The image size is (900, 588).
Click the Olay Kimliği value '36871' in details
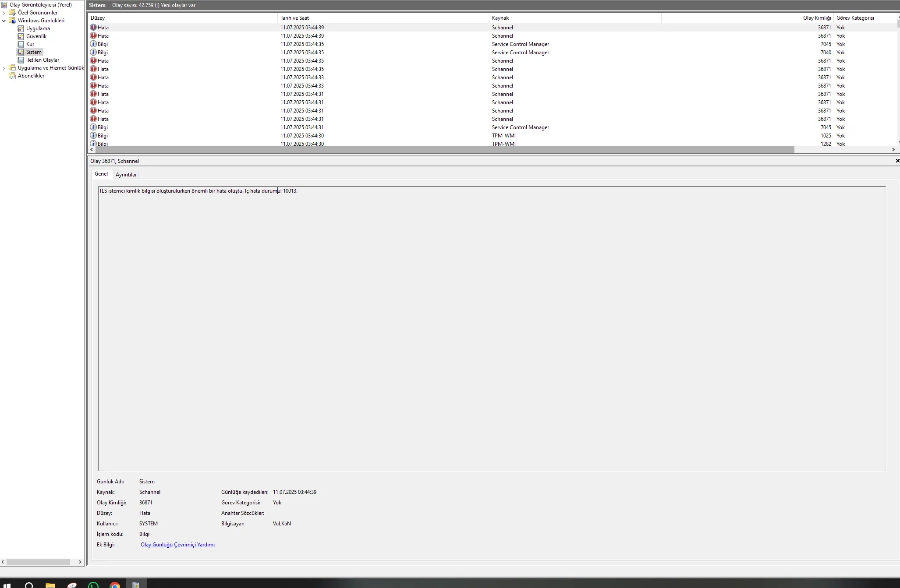pos(146,503)
